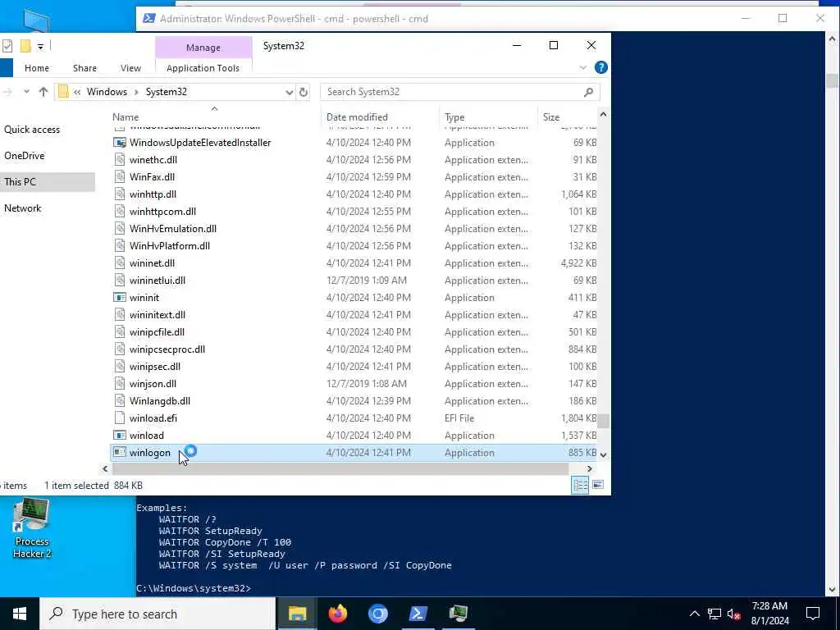Select the winipsec.dll file name
Image resolution: width=840 pixels, height=630 pixels.
(x=155, y=367)
